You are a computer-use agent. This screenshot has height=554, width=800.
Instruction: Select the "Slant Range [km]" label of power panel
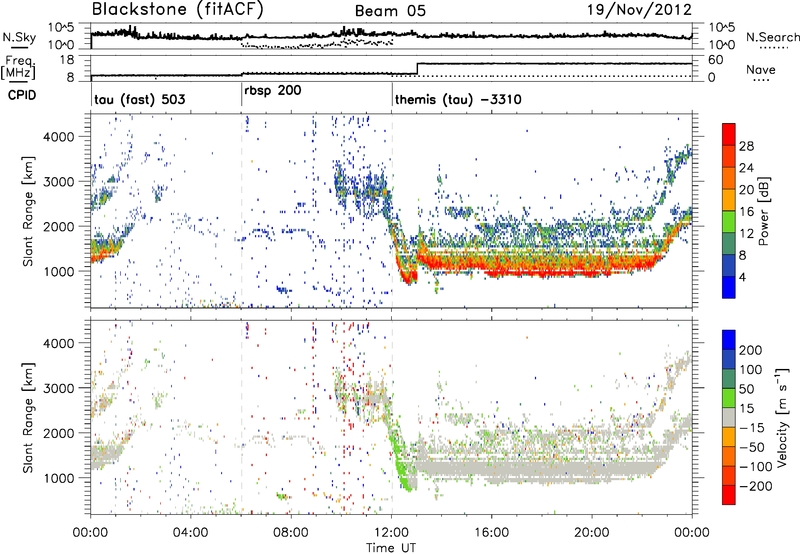28,211
